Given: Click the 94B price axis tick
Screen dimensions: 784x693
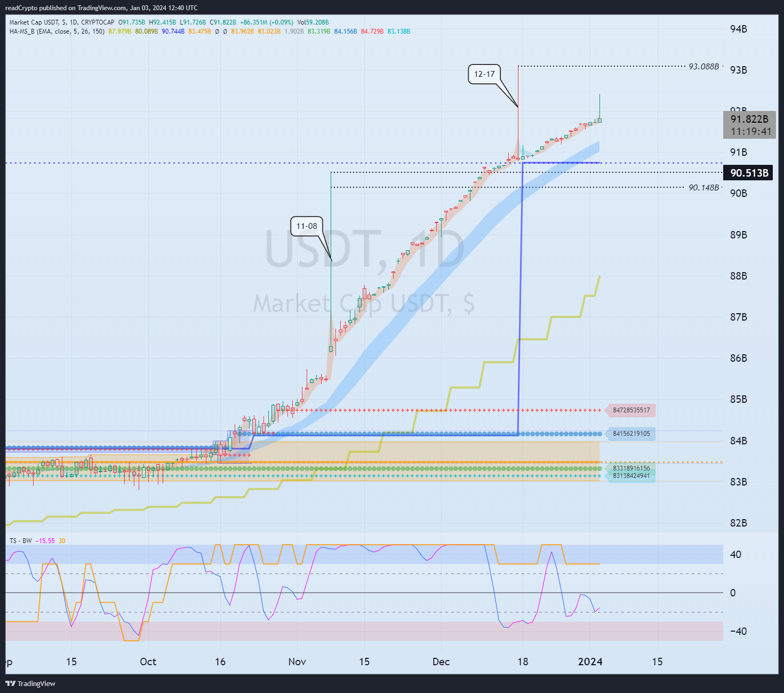Looking at the screenshot, I should (738, 29).
